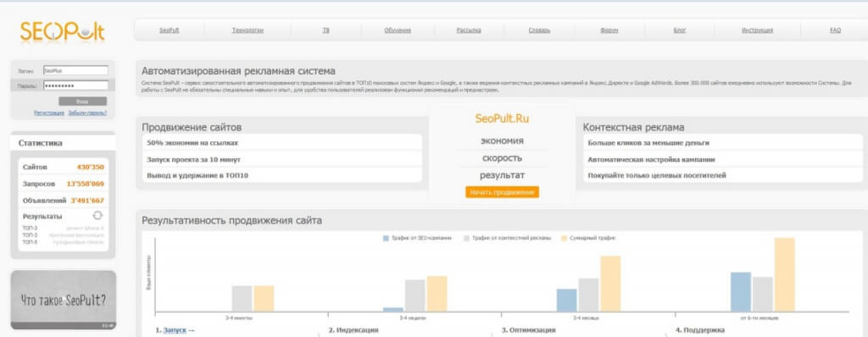This screenshot has height=337, width=868.
Task: Open the Инструкция navigation link
Action: point(757,30)
